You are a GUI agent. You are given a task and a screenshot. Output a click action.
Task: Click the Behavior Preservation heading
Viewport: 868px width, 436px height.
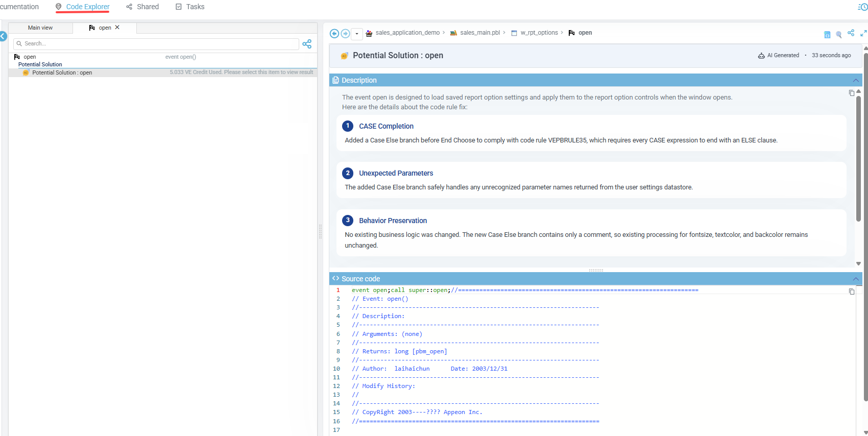click(393, 221)
